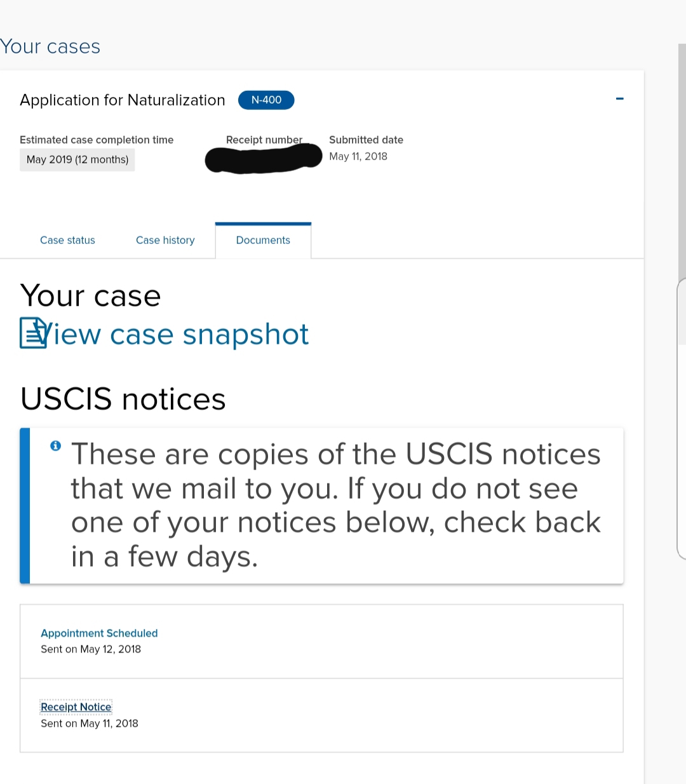Open the Case history tab
Screen dimensions: 686x784
[165, 240]
